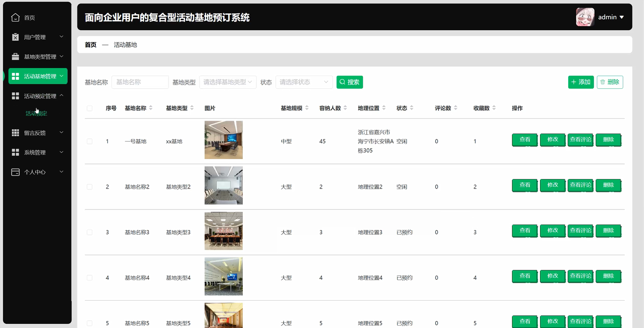Image resolution: width=644 pixels, height=328 pixels.
Task: Click 删除 for 基地名称3
Action: click(x=608, y=231)
